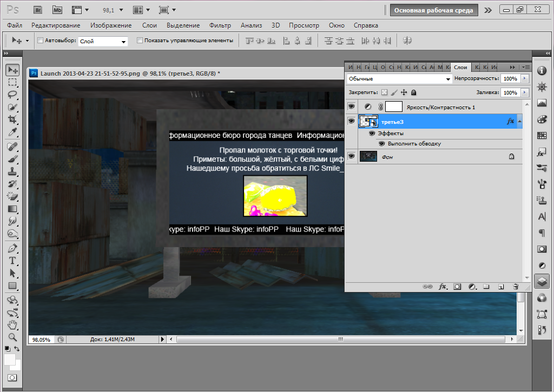
Task: Select the Eyedropper tool
Action: [12, 132]
